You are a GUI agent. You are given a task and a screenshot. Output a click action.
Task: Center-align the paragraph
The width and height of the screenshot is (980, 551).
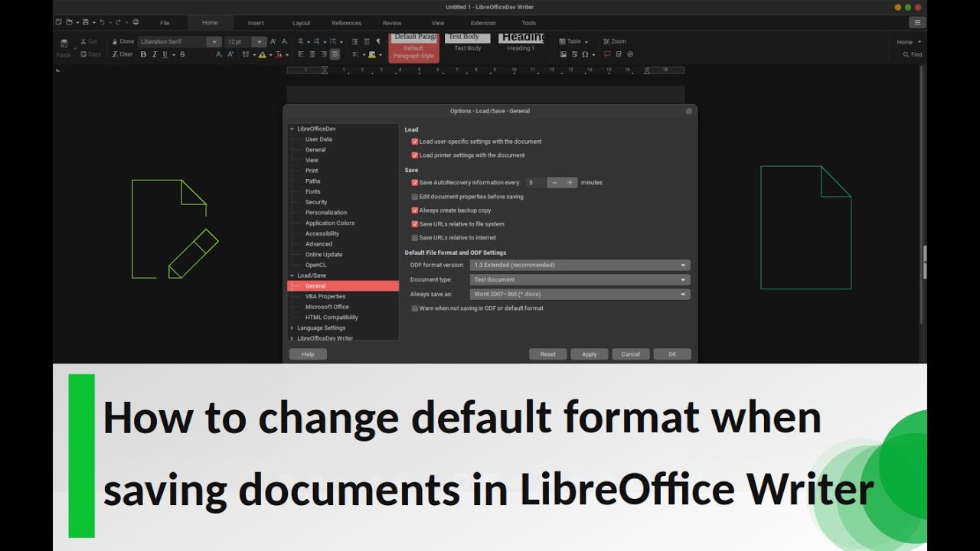pyautogui.click(x=312, y=54)
